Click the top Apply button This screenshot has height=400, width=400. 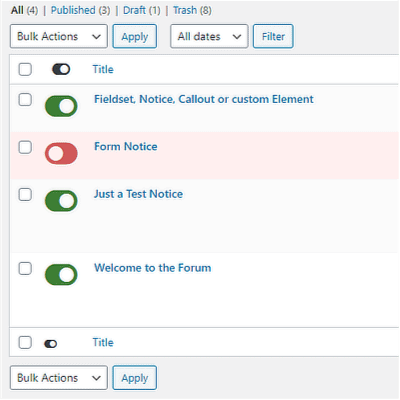[135, 36]
